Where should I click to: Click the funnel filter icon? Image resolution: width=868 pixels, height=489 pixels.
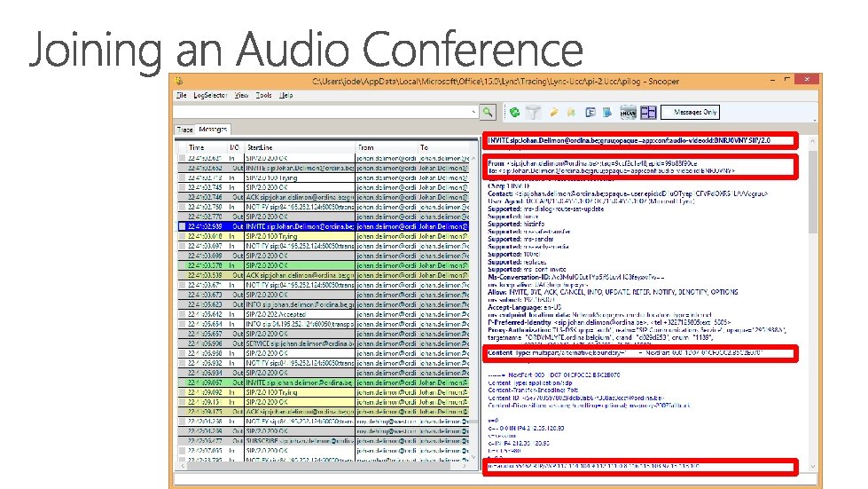533,113
